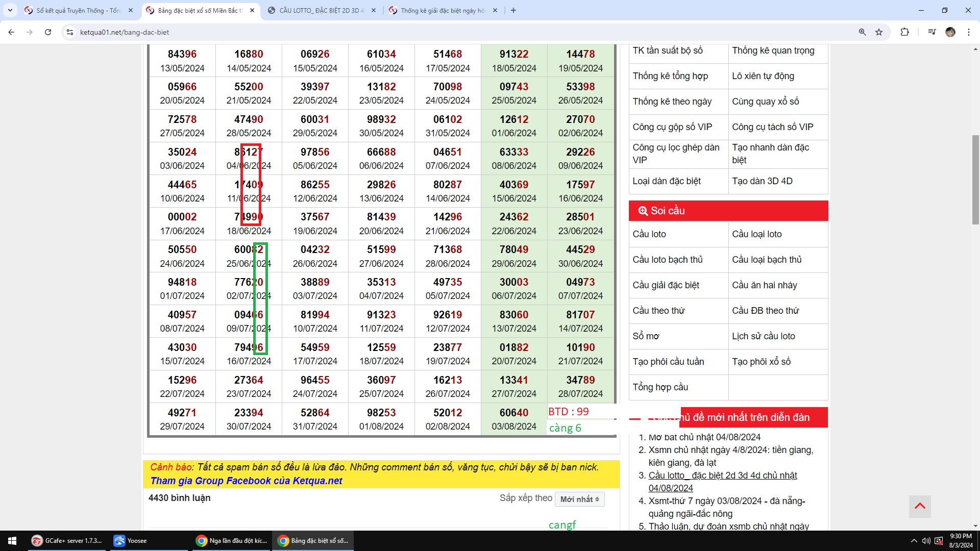Open 'Cầu loto bạch thủ' link

667,260
